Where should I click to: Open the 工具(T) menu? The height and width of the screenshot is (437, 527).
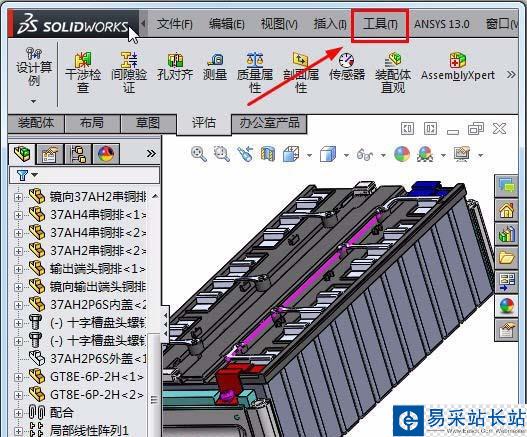tap(380, 24)
